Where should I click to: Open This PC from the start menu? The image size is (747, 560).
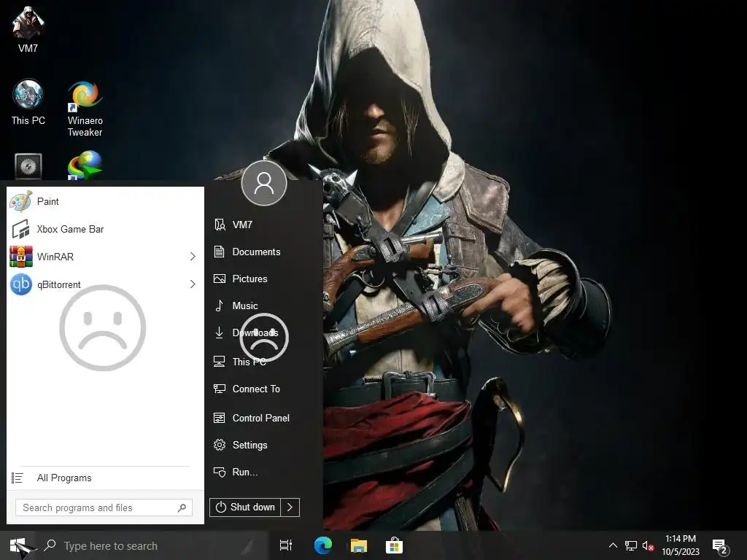coord(264,362)
